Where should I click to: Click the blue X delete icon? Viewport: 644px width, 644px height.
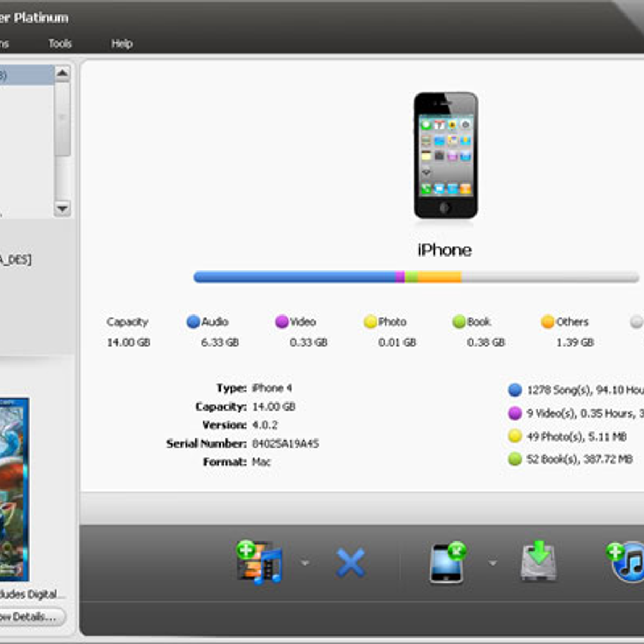pyautogui.click(x=351, y=563)
